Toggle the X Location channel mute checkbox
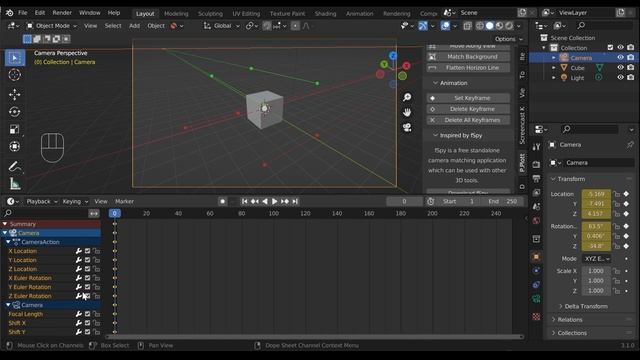 click(x=87, y=251)
